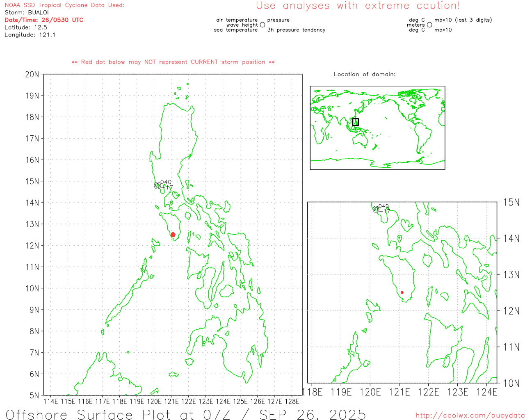Select the "Storm: BUALOI" label

click(27, 13)
